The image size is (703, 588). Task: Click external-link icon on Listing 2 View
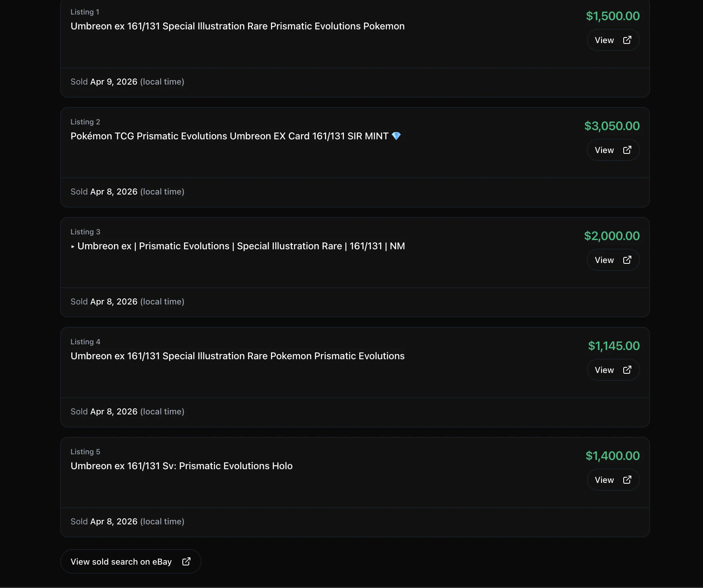click(627, 150)
